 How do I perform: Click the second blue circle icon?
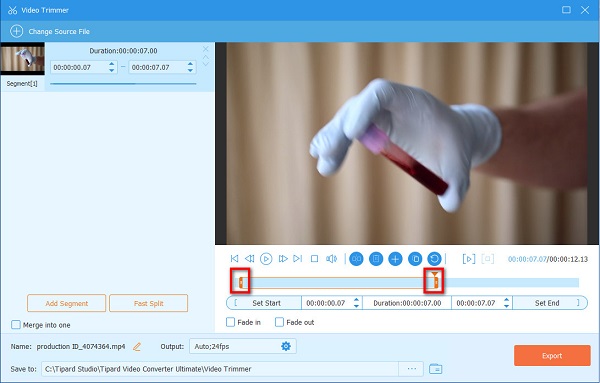pyautogui.click(x=376, y=259)
